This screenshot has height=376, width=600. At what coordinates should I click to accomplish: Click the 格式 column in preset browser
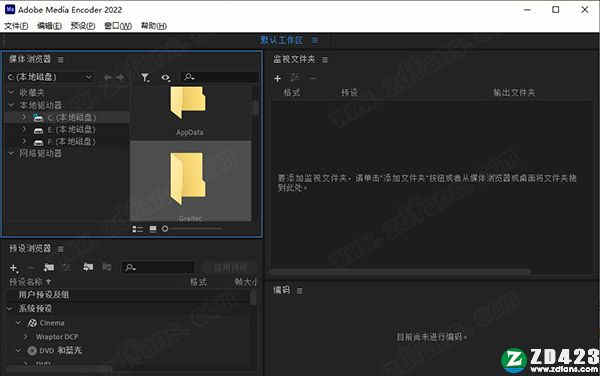pyautogui.click(x=199, y=282)
